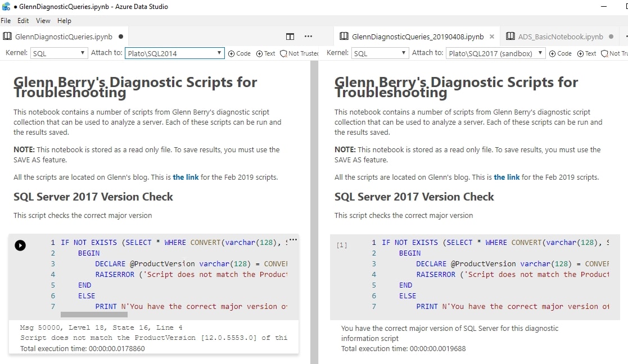Image resolution: width=628 pixels, height=364 pixels.
Task: Add a Code cell in left notebook
Action: 240,53
